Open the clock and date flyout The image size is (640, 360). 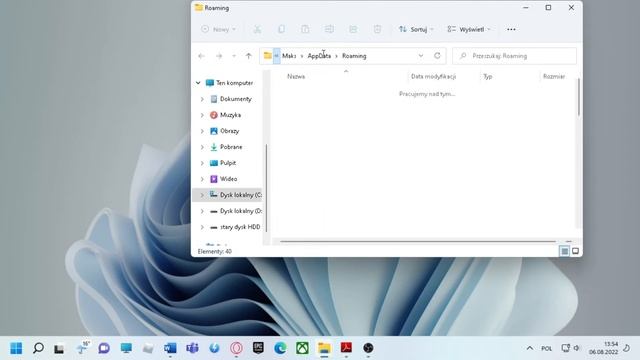point(603,348)
